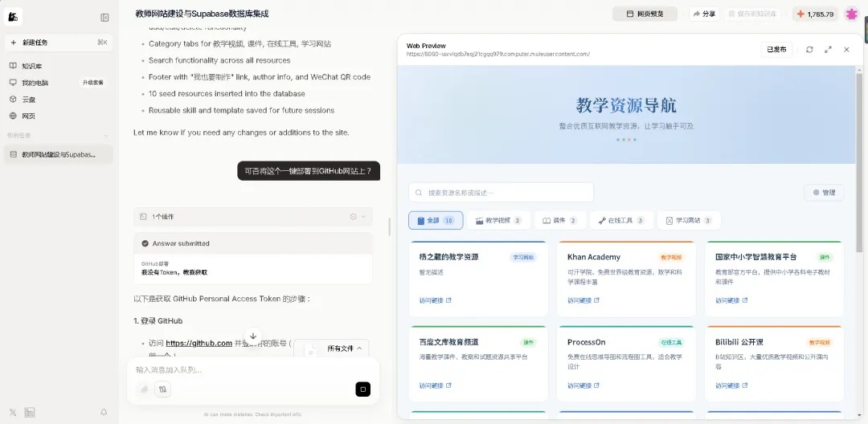Click the attachment paperclip icon
The image size is (868, 424).
[x=145, y=389]
